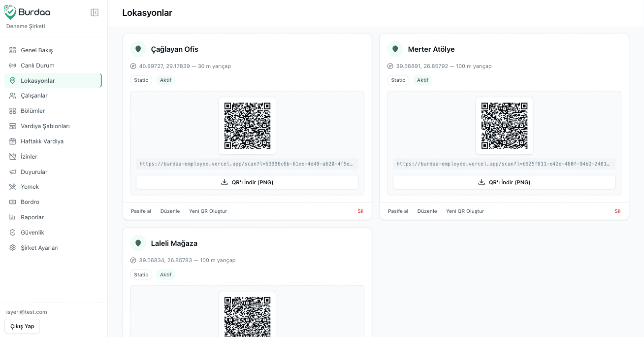Delete Çağlayan Ofis with Sil
This screenshot has height=337, width=644.
coord(360,211)
